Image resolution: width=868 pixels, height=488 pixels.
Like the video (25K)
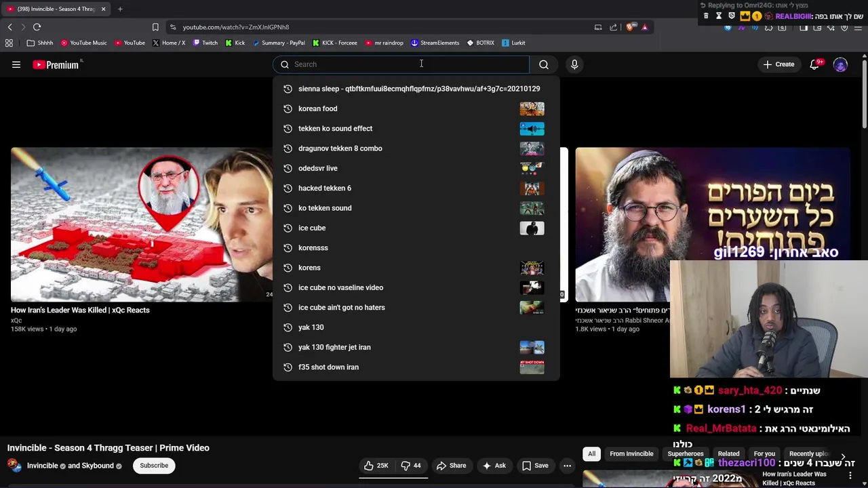click(x=376, y=466)
